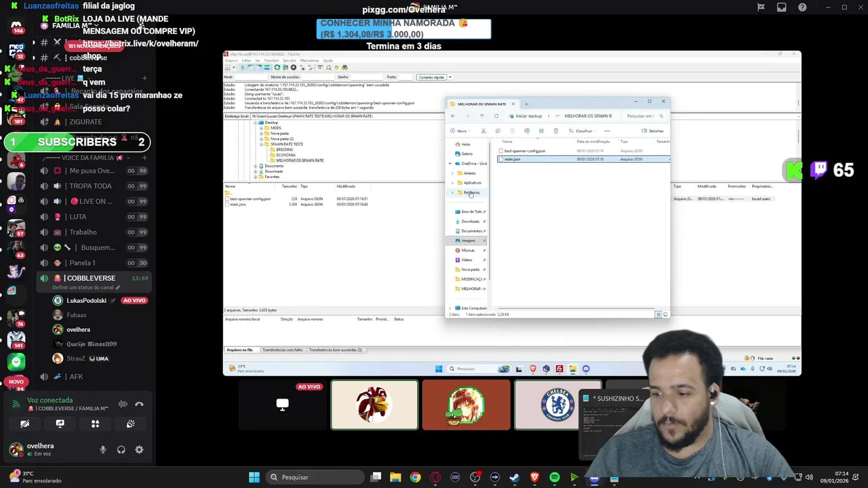Image resolution: width=868 pixels, height=488 pixels.
Task: Click anime avatar participant tile
Action: pyautogui.click(x=466, y=405)
